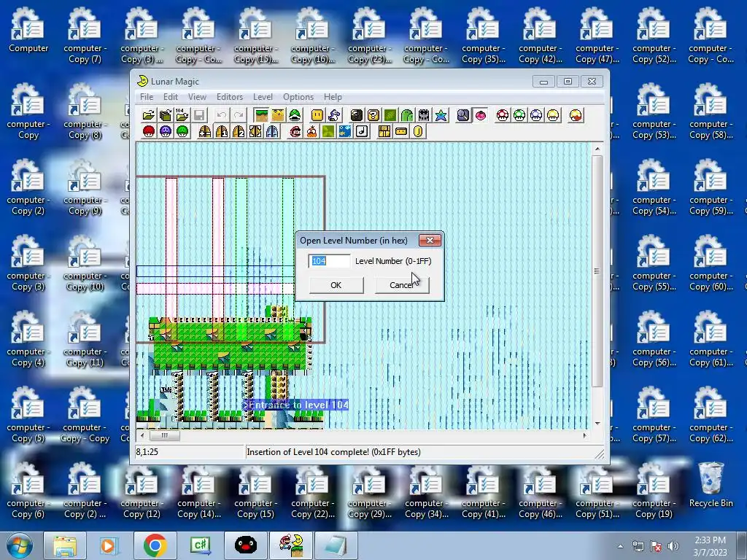Click the red spotted mushroom in top toolbar row

point(502,115)
